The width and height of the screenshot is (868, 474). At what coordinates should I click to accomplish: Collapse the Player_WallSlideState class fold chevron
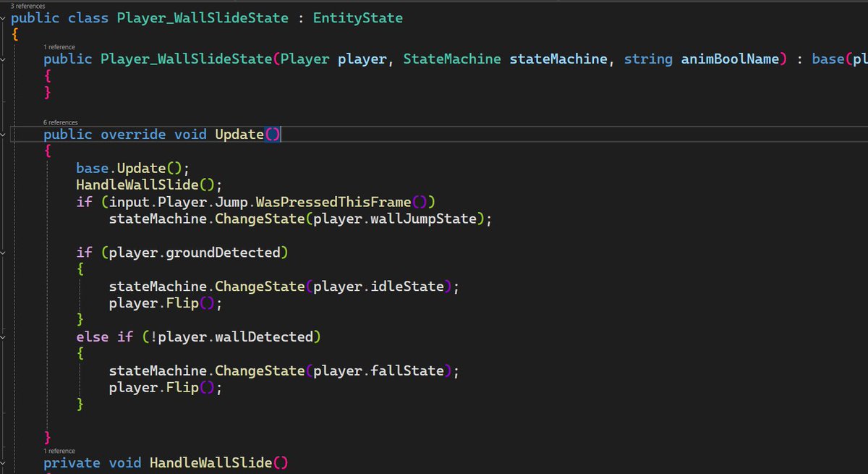pos(4,17)
